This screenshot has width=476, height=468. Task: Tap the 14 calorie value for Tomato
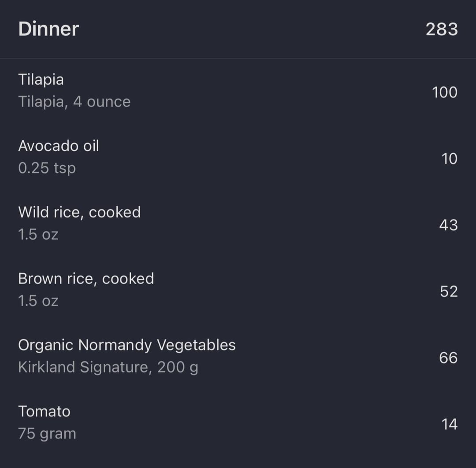coord(449,424)
